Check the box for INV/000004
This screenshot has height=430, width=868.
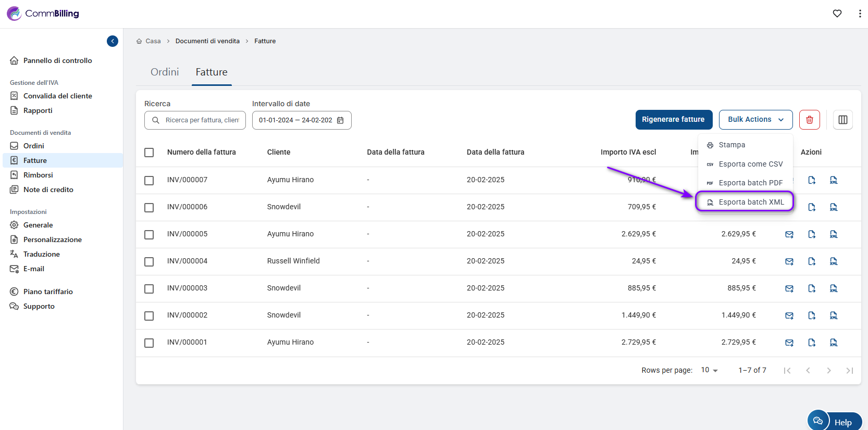149,261
